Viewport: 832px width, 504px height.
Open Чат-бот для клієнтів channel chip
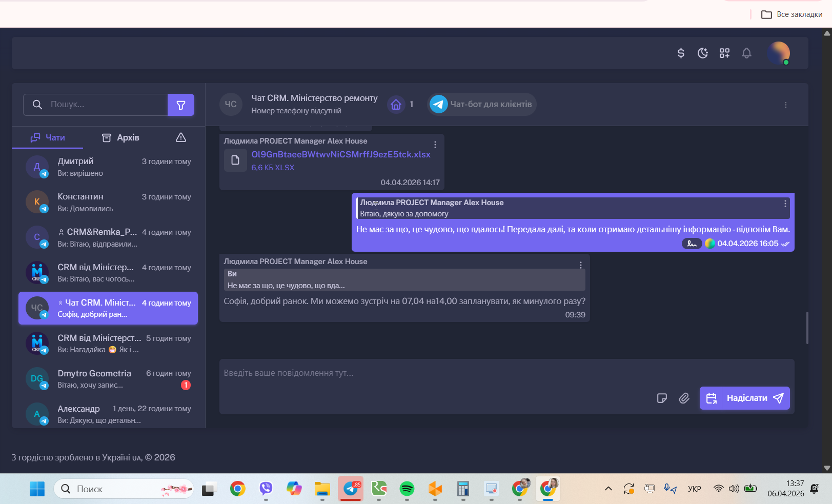tap(482, 104)
